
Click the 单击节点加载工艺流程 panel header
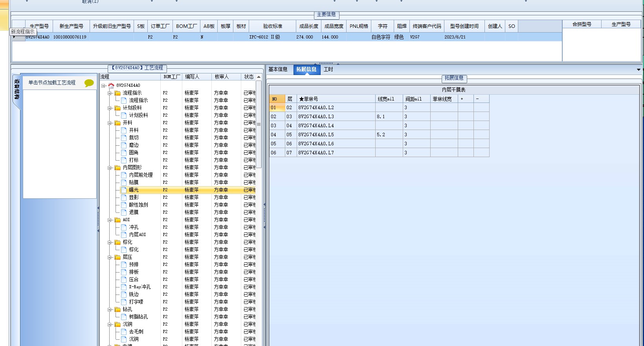tap(60, 83)
